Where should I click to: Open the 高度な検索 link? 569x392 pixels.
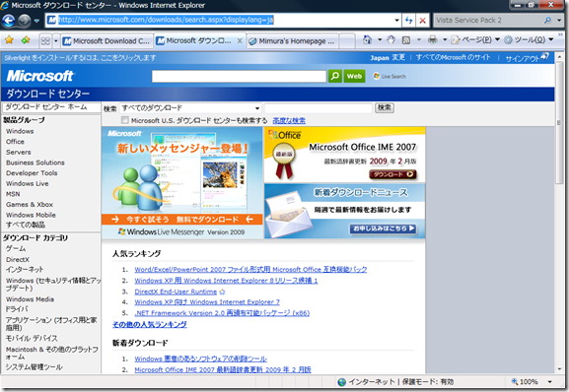click(289, 120)
